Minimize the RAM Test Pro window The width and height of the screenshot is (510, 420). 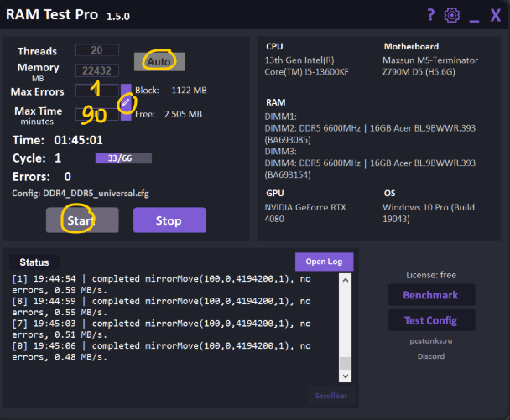(x=474, y=21)
